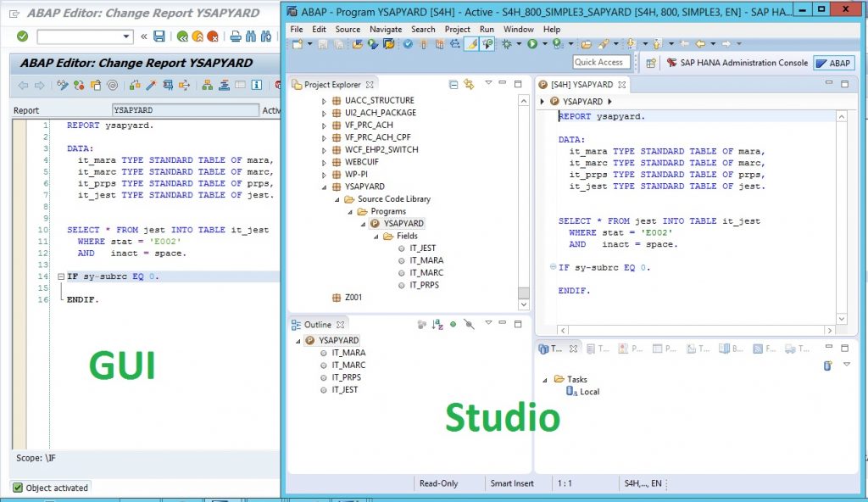Click the orange Exit icon in SAP GUI
The height and width of the screenshot is (502, 868).
197,36
